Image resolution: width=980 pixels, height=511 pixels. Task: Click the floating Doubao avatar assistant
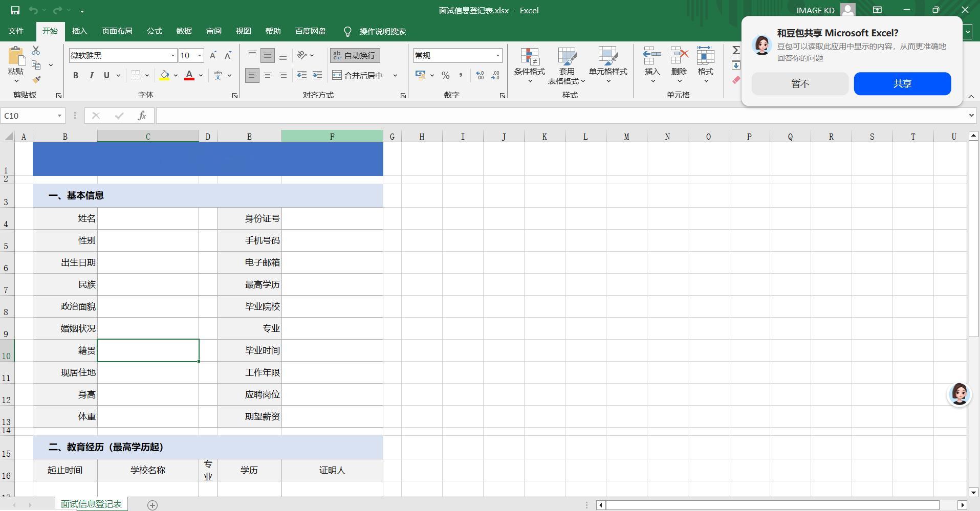pos(959,394)
